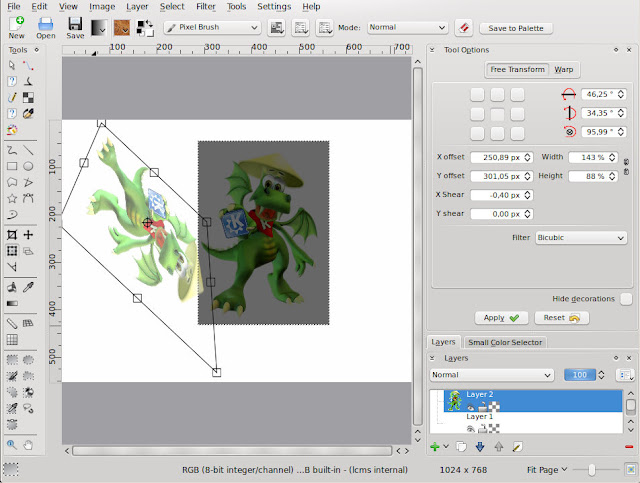This screenshot has width=640, height=483.
Task: Open the layer blending mode Normal dropdown
Action: point(492,375)
